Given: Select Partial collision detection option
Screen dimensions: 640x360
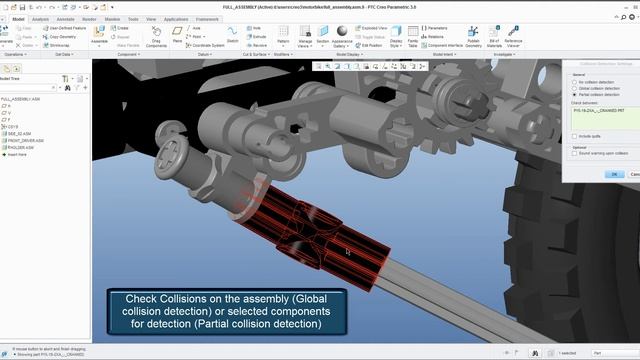Looking at the screenshot, I should point(574,94).
